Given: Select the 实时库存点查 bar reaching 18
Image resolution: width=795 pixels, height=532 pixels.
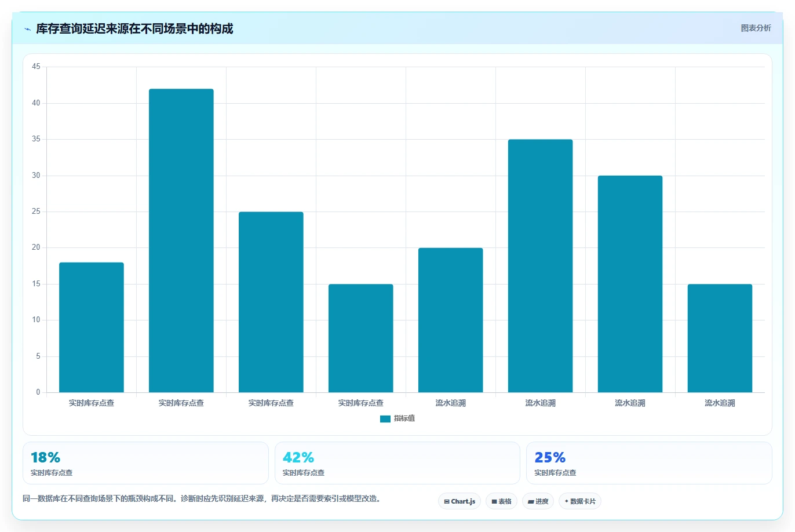Looking at the screenshot, I should coord(92,327).
